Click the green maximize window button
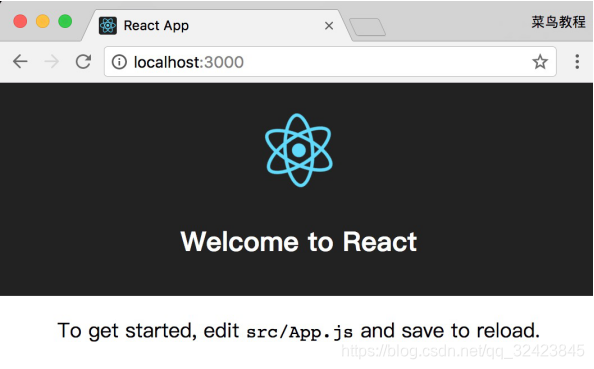 65,21
